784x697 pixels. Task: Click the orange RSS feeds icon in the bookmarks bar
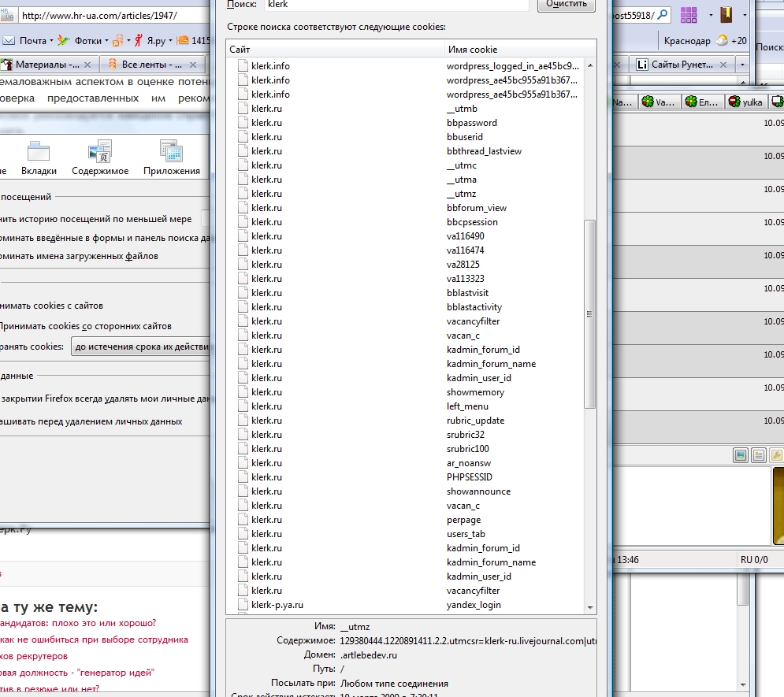117,40
